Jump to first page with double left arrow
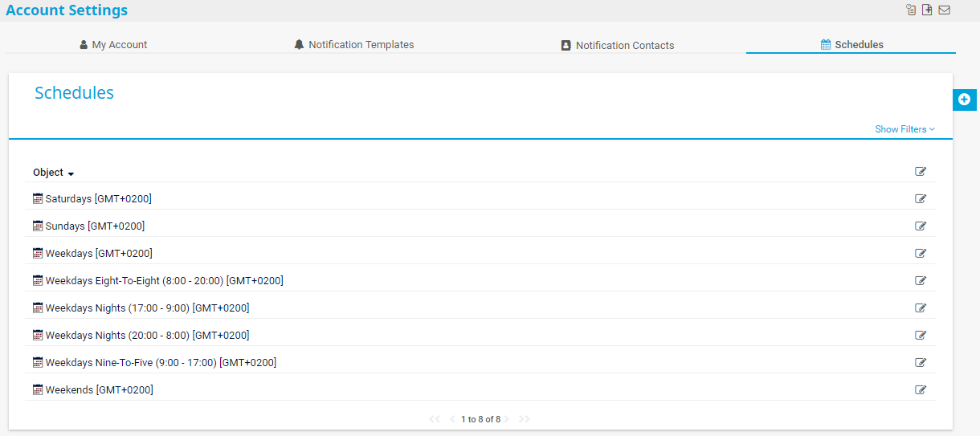The image size is (980, 436). coord(435,419)
